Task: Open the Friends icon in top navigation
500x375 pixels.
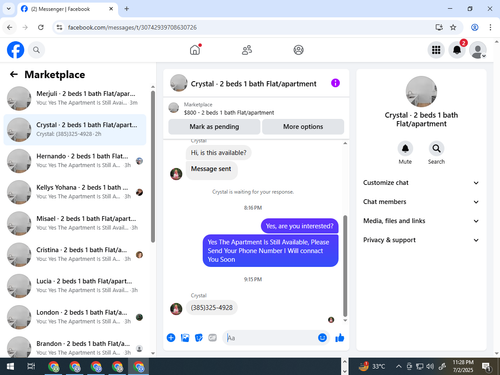Action: [x=247, y=50]
